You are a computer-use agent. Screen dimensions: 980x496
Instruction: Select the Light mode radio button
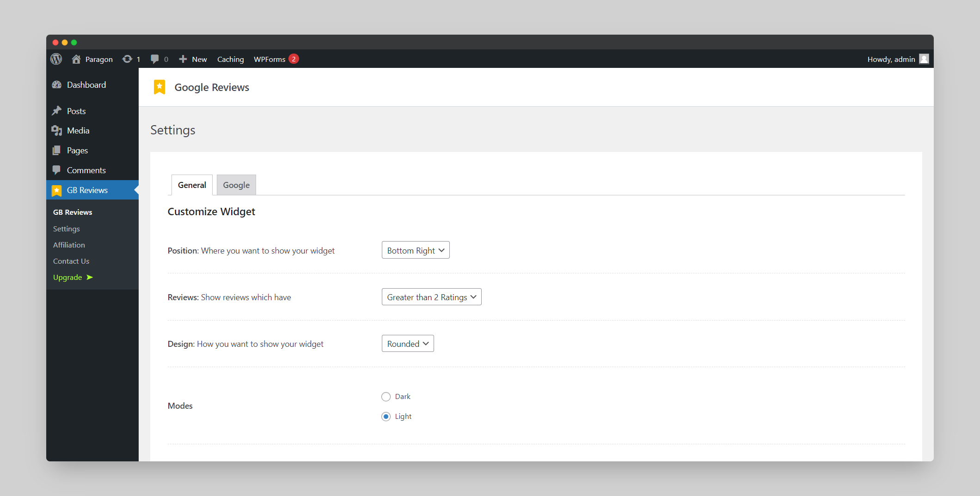(386, 417)
